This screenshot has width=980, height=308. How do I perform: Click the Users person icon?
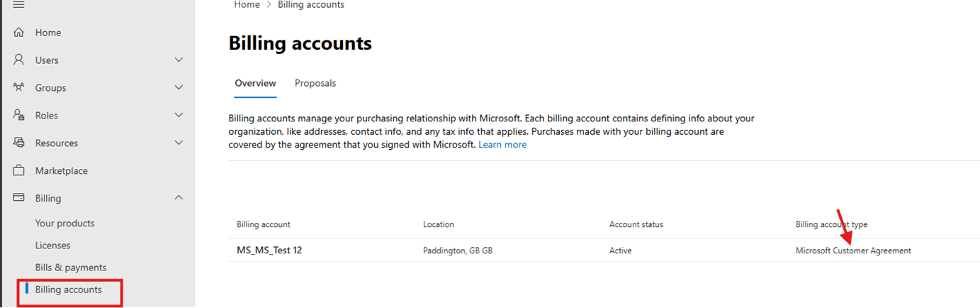pos(19,60)
